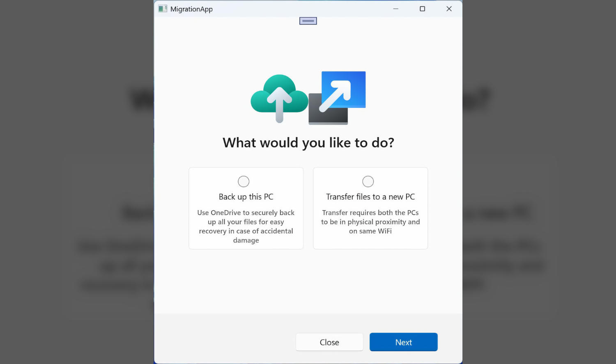Click the 'Back up this PC' title text
The width and height of the screenshot is (616, 364).
click(x=246, y=197)
